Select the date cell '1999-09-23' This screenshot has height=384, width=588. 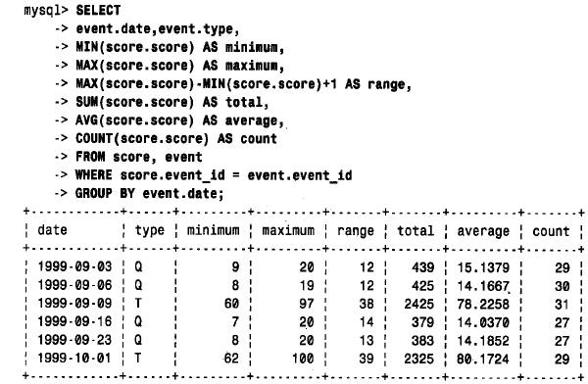(x=74, y=340)
